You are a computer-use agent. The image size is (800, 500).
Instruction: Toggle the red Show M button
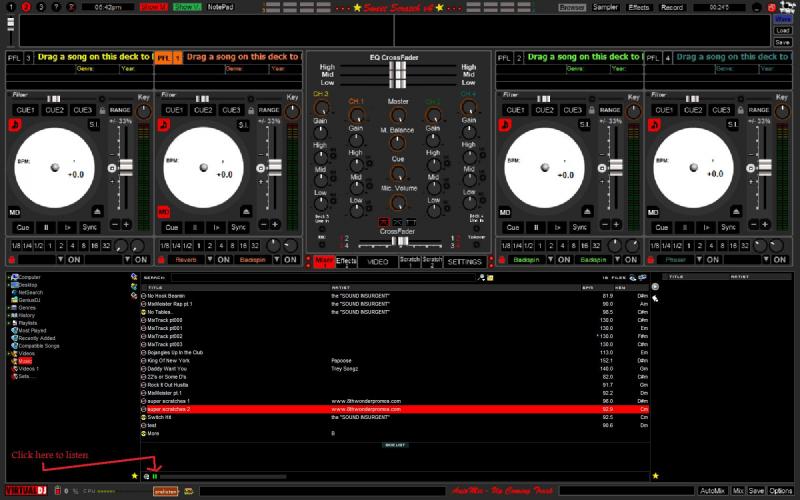(x=154, y=7)
